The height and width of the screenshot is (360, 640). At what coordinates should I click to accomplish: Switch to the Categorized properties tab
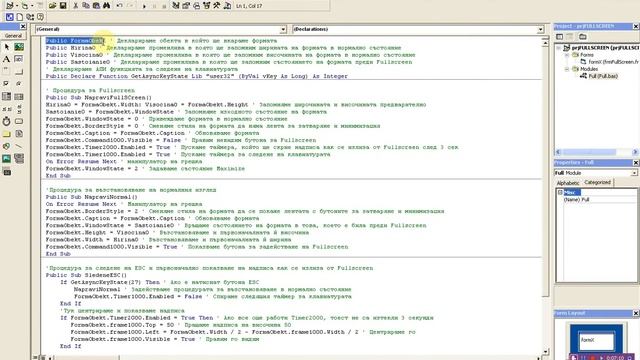click(x=597, y=182)
